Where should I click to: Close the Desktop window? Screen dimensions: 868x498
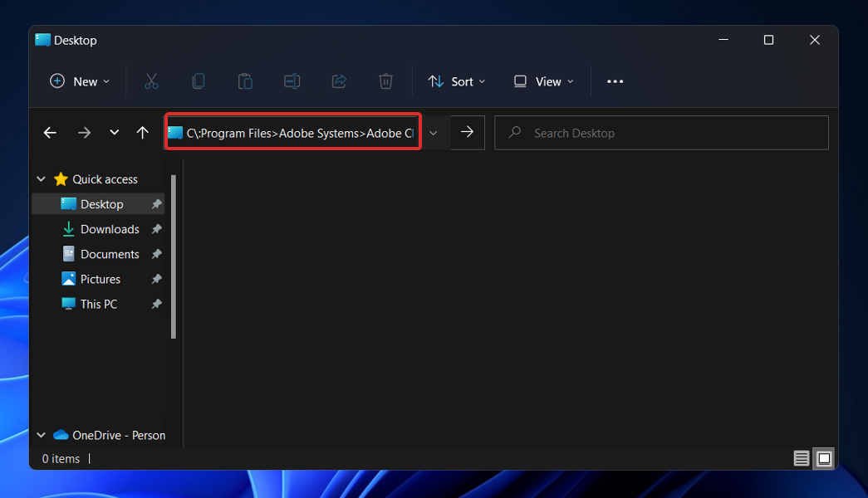click(814, 40)
